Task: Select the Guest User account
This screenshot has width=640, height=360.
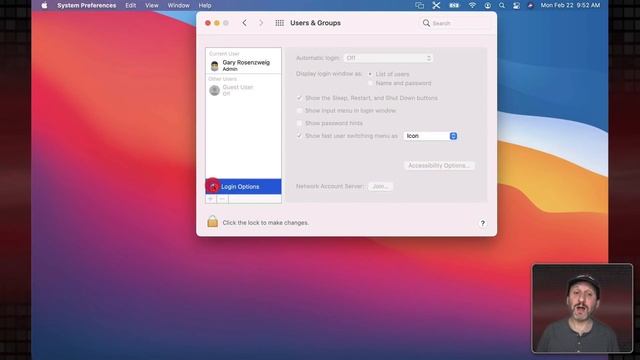Action: coord(243,90)
